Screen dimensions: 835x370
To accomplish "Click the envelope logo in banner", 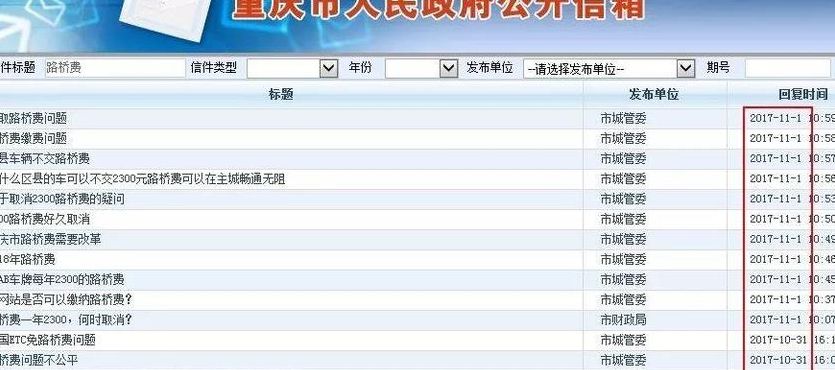I will (x=162, y=19).
